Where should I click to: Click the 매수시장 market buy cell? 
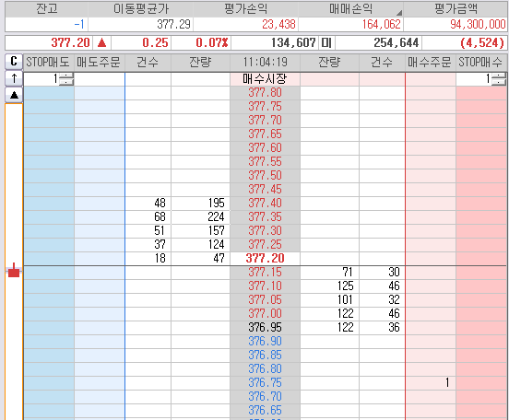pyautogui.click(x=265, y=79)
